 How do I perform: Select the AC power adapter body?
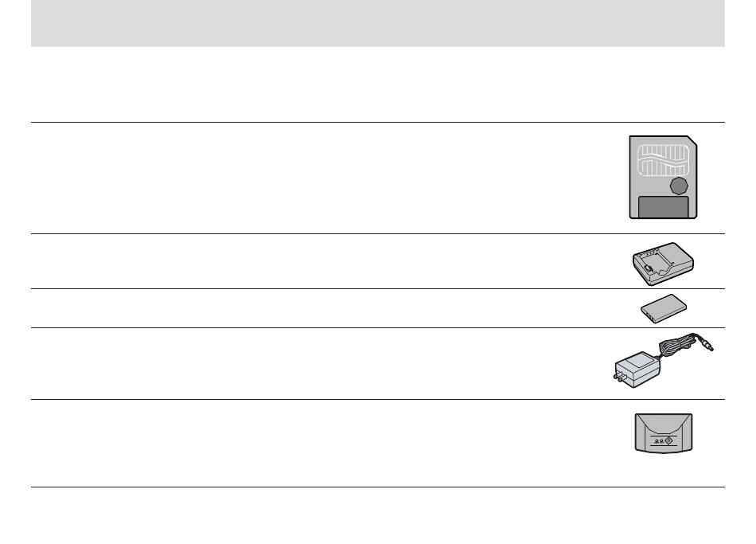(x=638, y=370)
